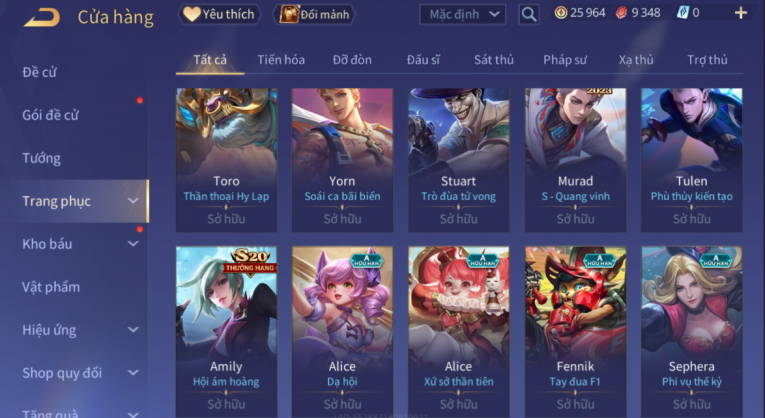Open Tướng in the sidebar

41,158
